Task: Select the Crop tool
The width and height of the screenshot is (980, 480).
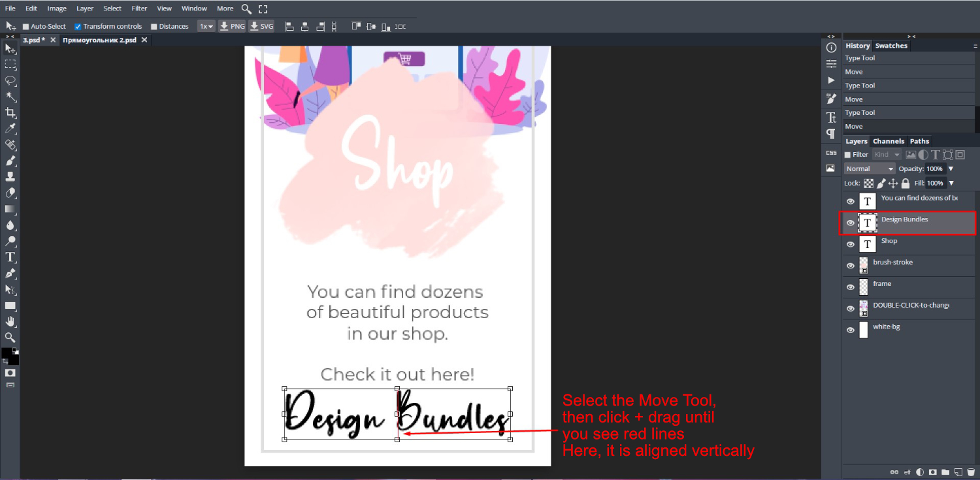Action: click(10, 113)
